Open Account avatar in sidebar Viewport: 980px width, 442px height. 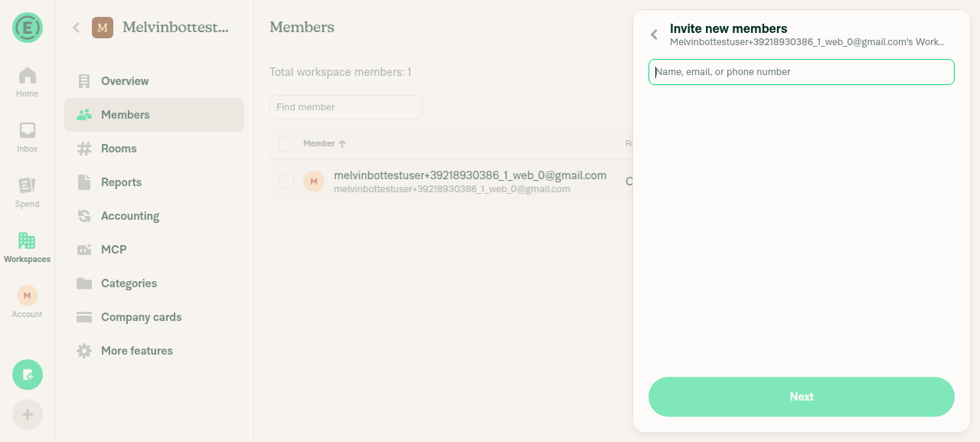28,296
